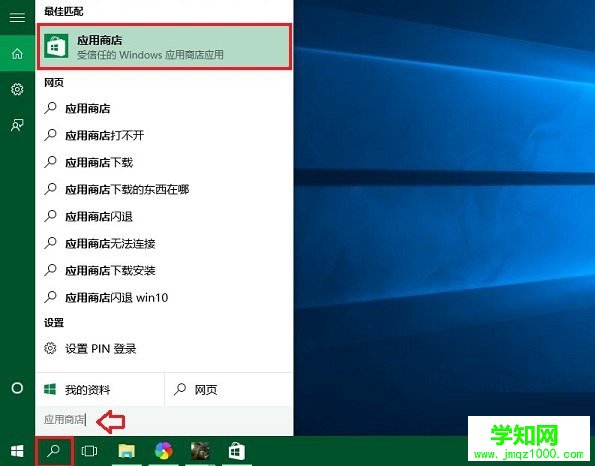Open the settings gear in Cortana sidebar

pos(17,89)
